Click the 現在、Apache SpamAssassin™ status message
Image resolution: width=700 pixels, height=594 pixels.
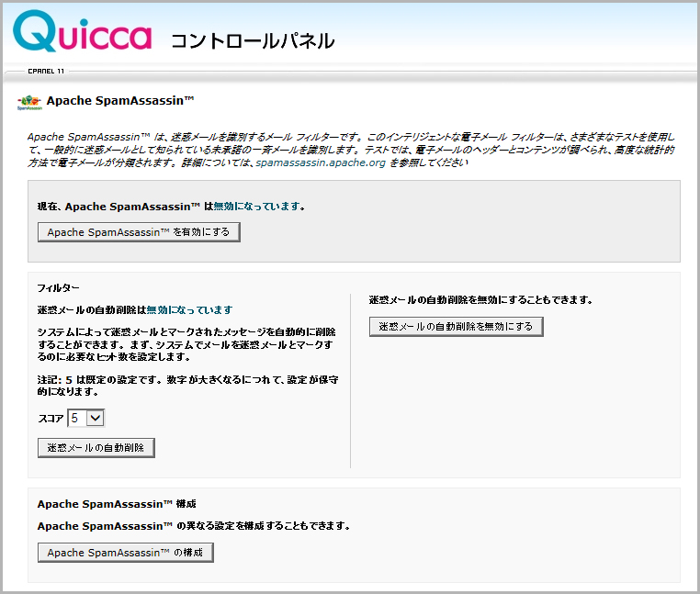[171, 207]
